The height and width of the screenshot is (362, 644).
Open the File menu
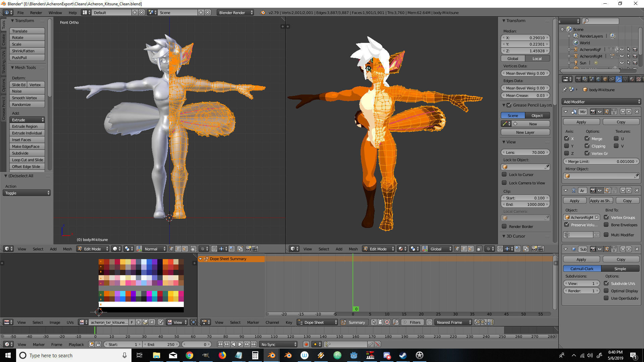click(x=20, y=13)
